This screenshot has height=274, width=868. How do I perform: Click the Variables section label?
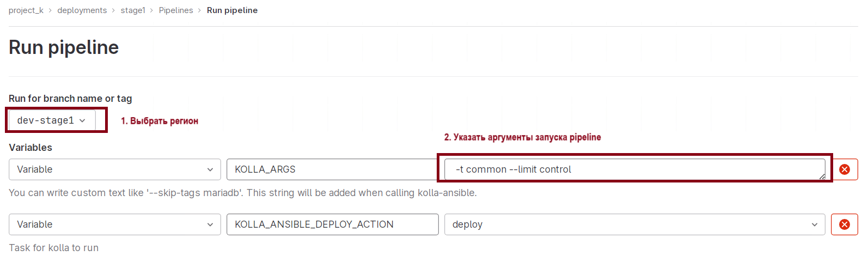point(30,148)
